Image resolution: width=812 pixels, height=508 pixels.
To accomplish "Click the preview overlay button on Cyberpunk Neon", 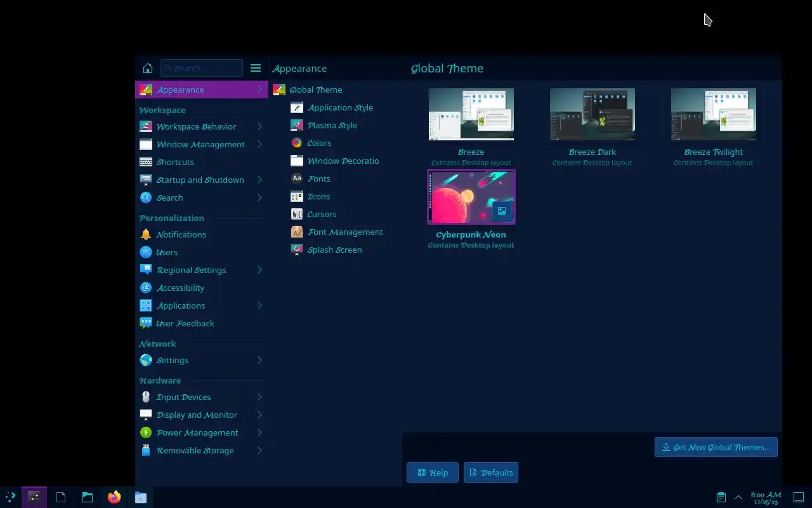I will tap(501, 211).
